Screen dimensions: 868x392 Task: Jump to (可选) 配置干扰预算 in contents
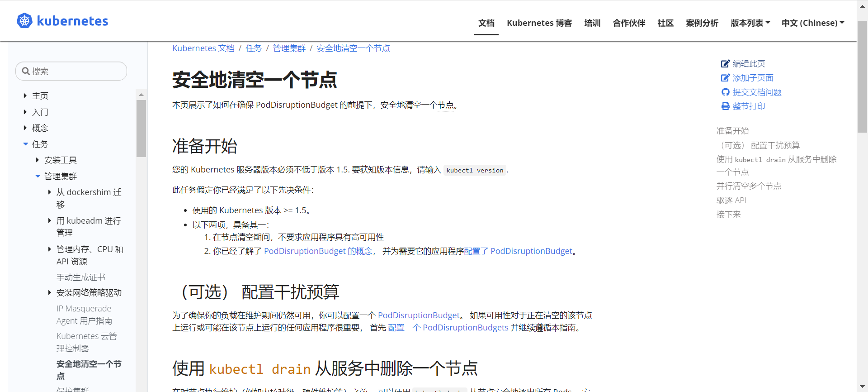[758, 145]
